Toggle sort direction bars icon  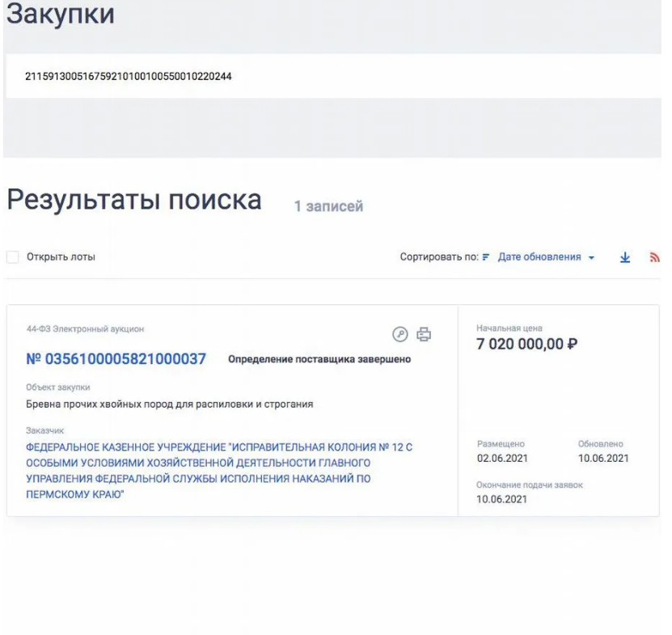pyautogui.click(x=487, y=258)
